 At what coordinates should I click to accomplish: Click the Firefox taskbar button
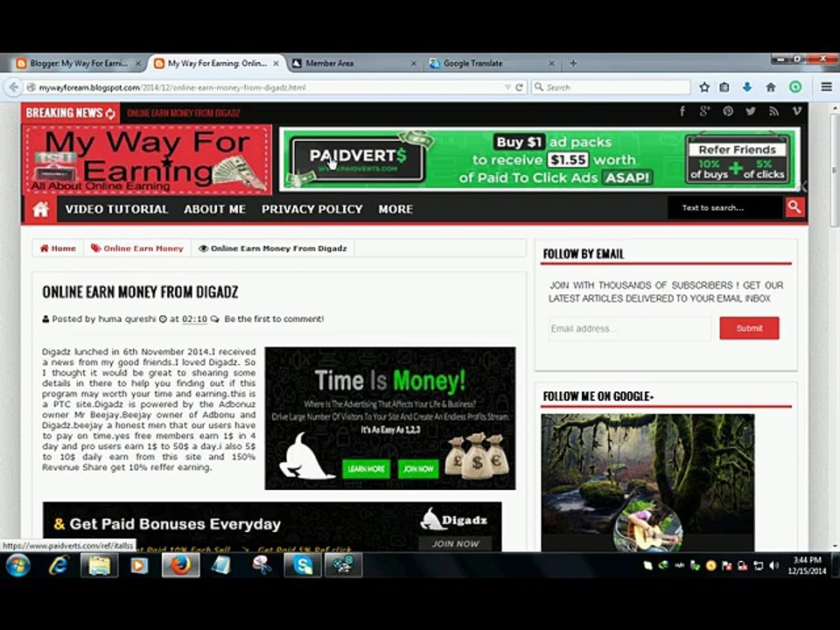(180, 566)
